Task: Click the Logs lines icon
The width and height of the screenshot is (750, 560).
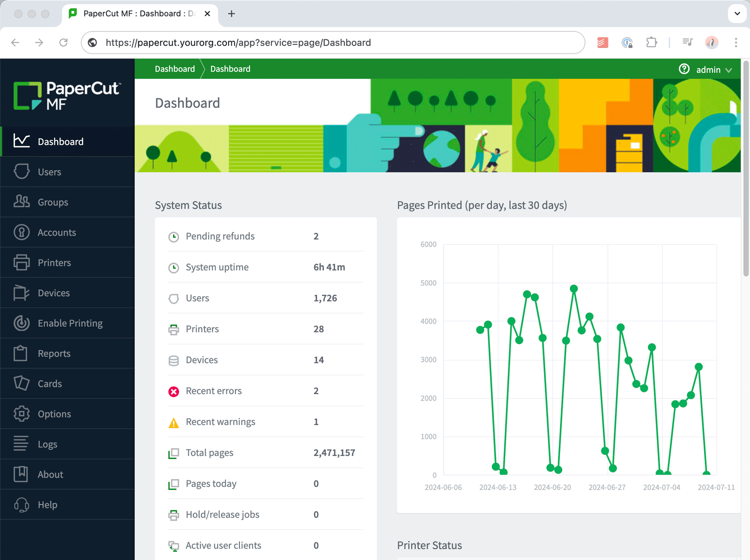Action: [21, 443]
